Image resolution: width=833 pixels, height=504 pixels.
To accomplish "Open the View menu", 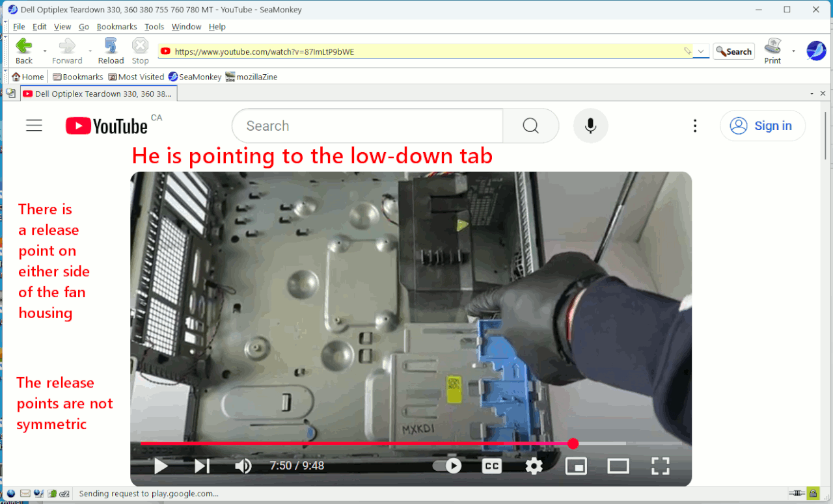I will (x=62, y=27).
